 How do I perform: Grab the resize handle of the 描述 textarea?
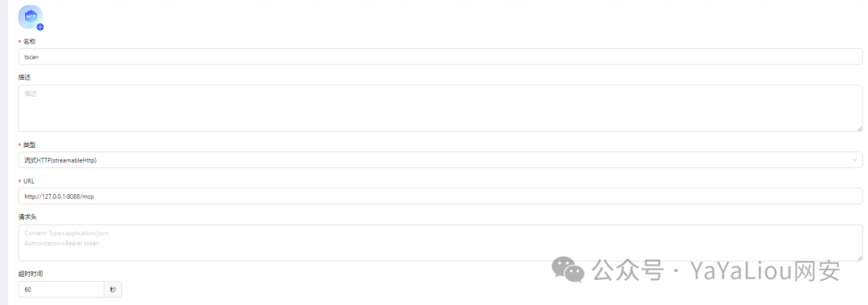coord(860,129)
